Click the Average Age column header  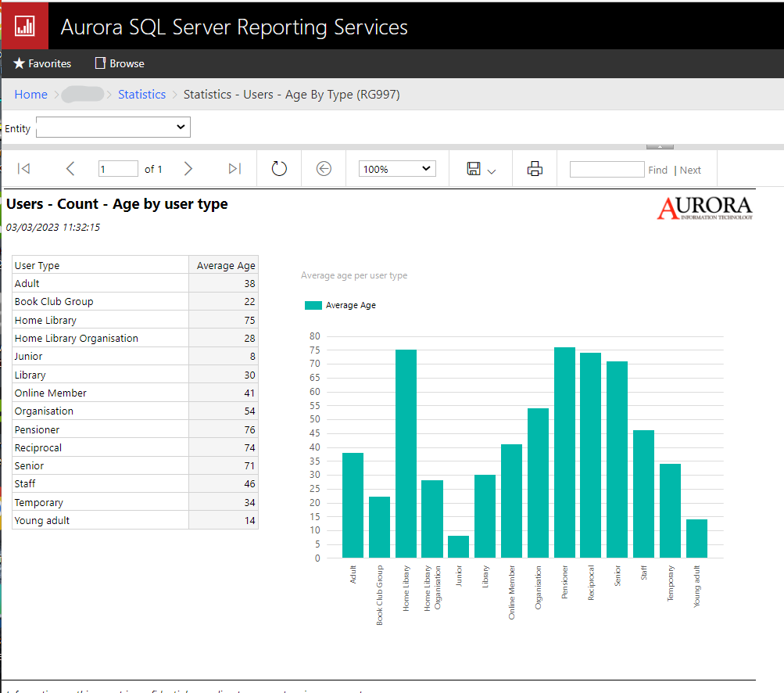coord(224,265)
